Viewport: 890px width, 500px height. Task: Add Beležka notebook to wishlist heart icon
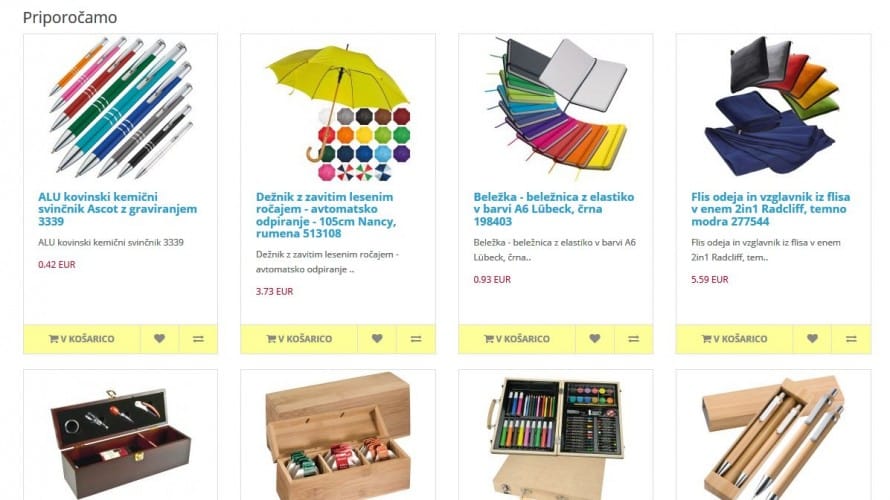594,339
